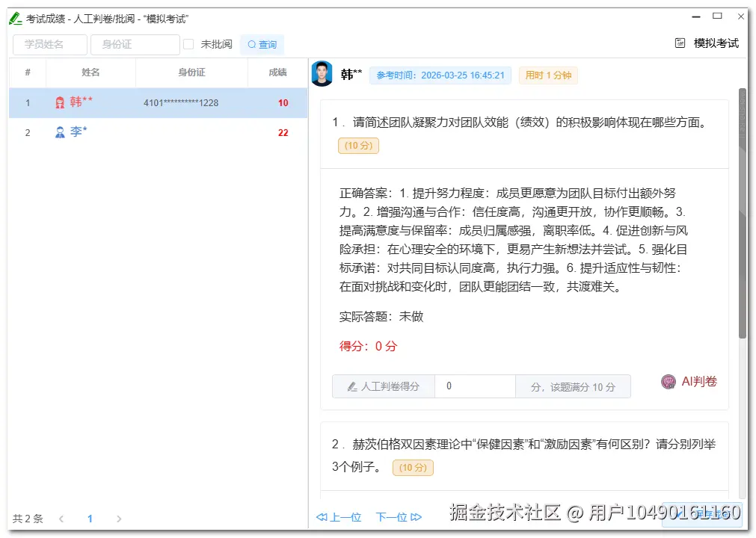The width and height of the screenshot is (756, 538).
Task: Click the 参考时间 timestamp tag
Action: tap(440, 75)
